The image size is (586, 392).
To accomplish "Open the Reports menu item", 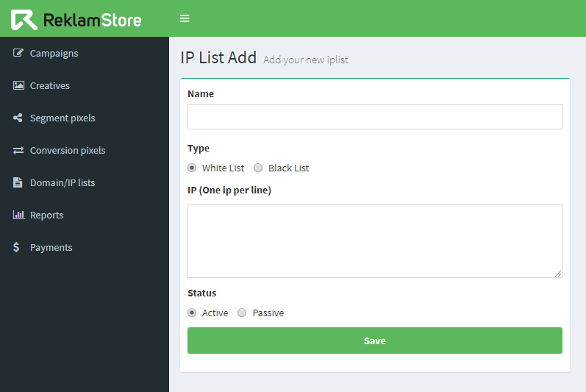I will [46, 215].
